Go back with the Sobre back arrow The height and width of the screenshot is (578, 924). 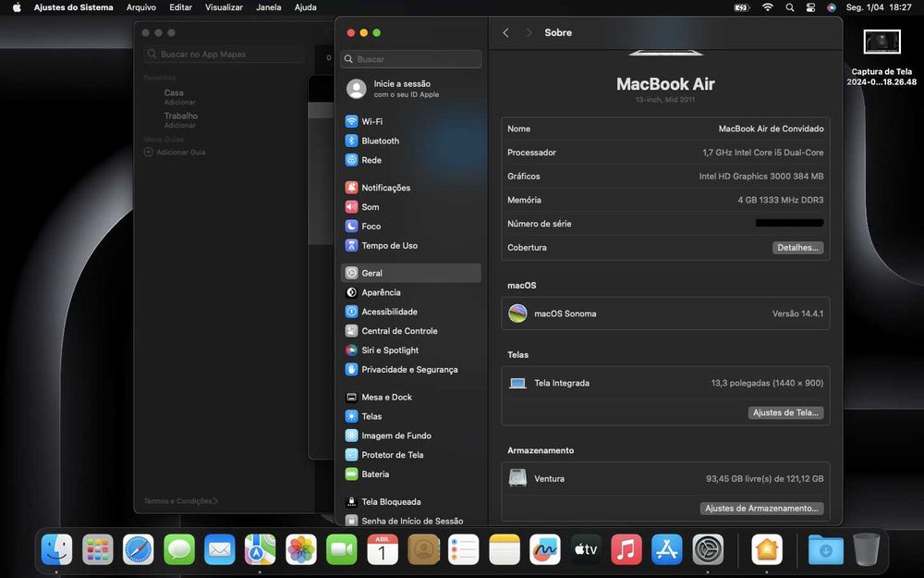(x=505, y=33)
